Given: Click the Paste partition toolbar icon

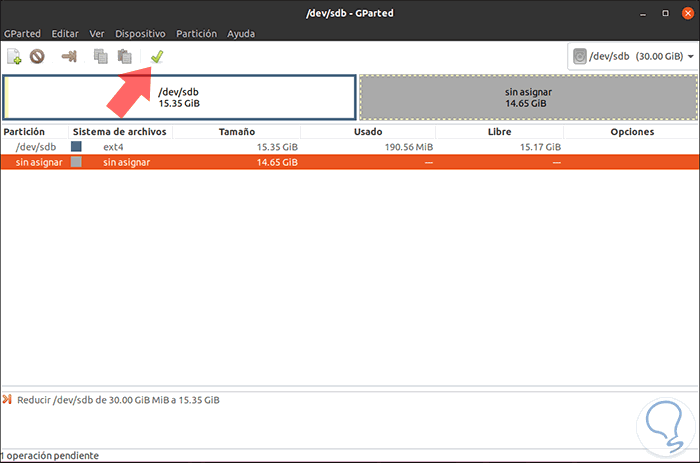Looking at the screenshot, I should 125,57.
